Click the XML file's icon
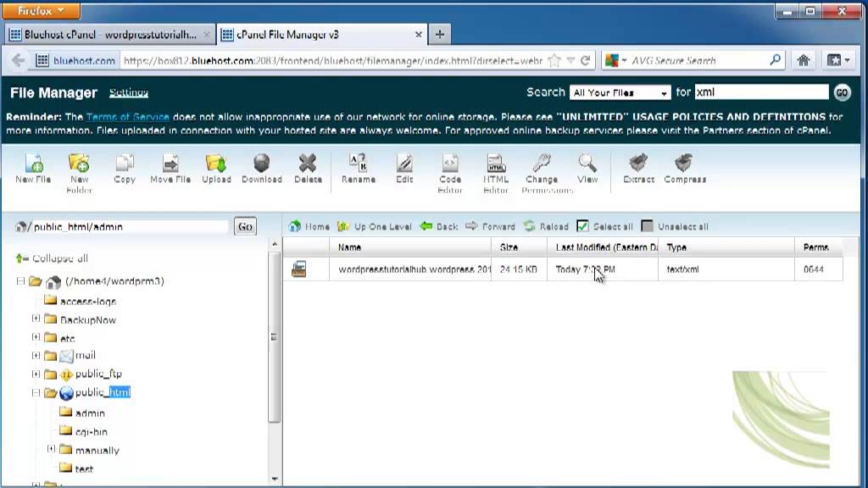 coord(299,269)
